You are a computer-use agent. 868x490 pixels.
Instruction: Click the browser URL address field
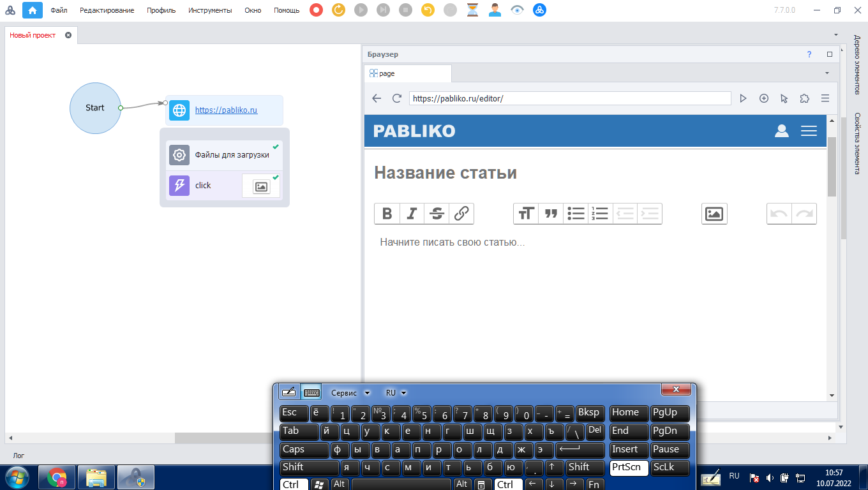click(x=569, y=98)
